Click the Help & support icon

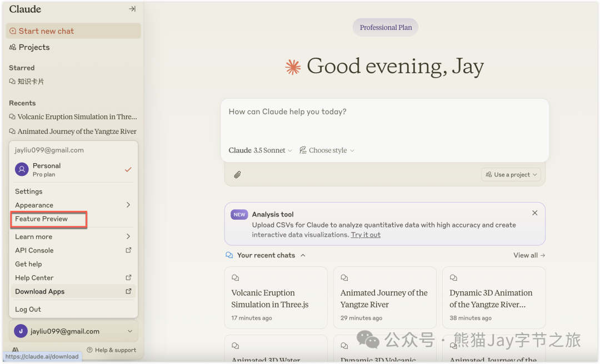click(x=89, y=350)
